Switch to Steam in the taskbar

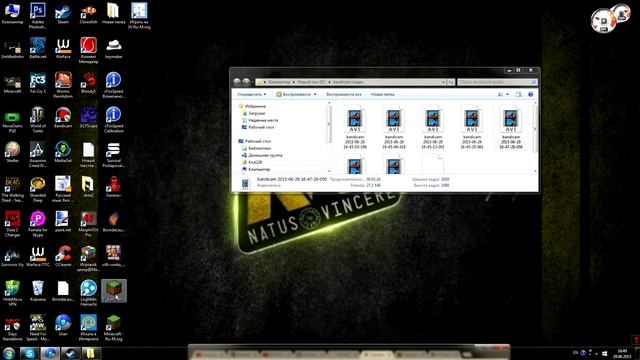point(71,353)
